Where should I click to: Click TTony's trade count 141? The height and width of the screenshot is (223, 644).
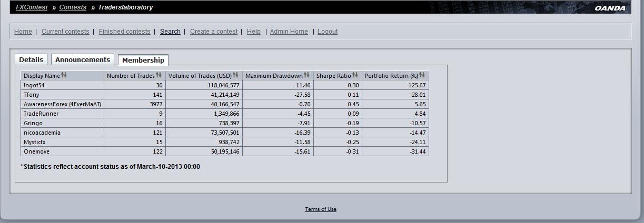point(157,95)
